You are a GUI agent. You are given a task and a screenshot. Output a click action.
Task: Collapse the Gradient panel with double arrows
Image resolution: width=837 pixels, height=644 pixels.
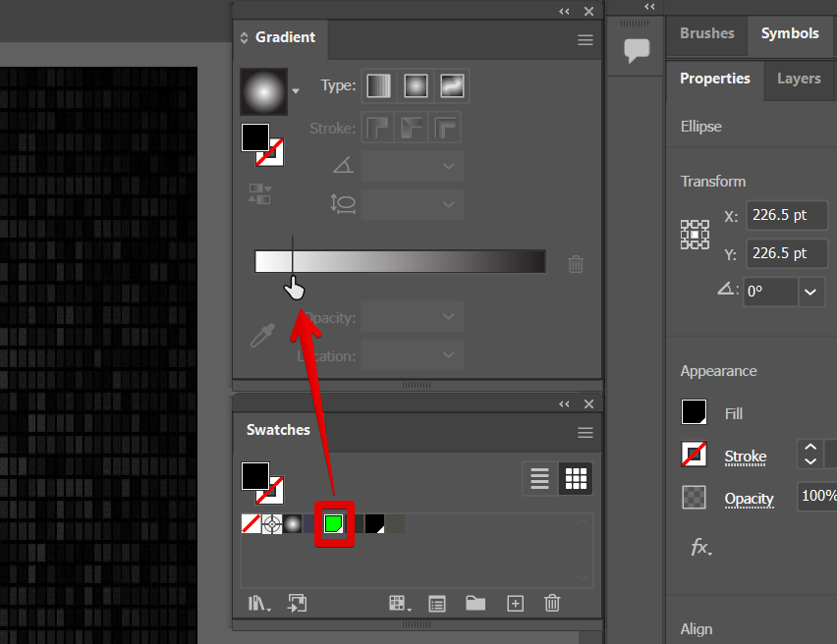click(x=564, y=11)
